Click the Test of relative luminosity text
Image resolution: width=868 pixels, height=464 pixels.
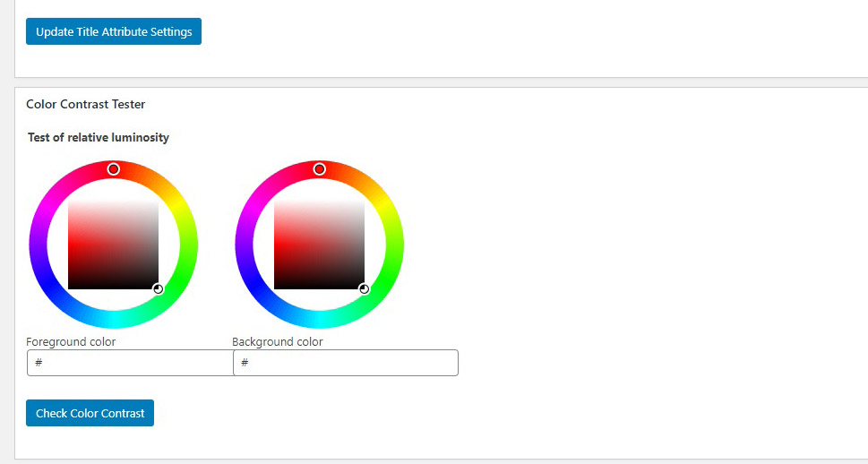tap(99, 137)
